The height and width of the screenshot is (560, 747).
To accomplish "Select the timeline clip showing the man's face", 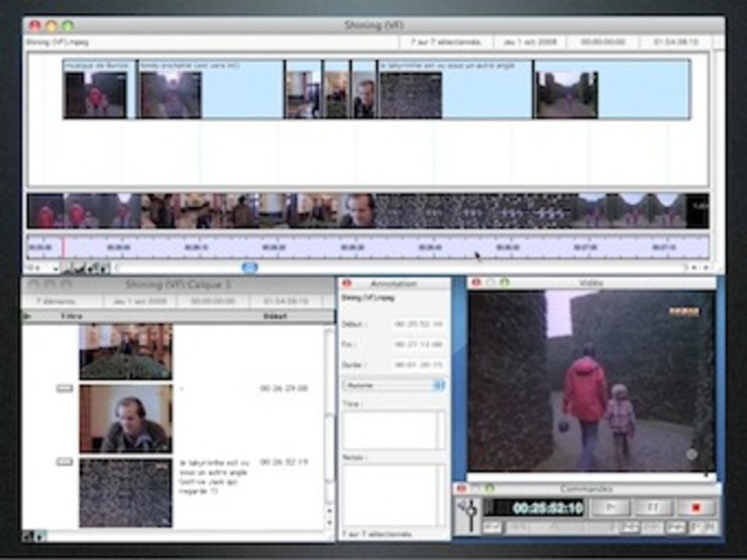I will [x=364, y=89].
